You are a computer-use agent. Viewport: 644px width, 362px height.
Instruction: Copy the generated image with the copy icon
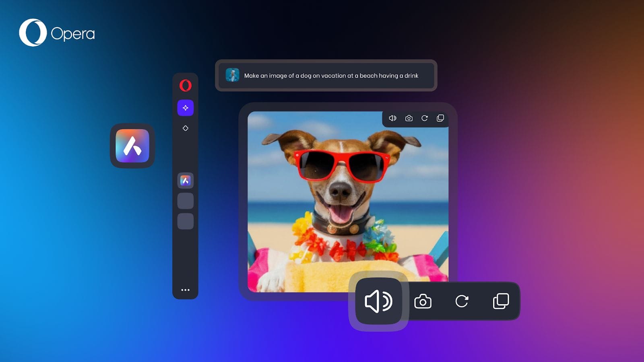pos(440,118)
